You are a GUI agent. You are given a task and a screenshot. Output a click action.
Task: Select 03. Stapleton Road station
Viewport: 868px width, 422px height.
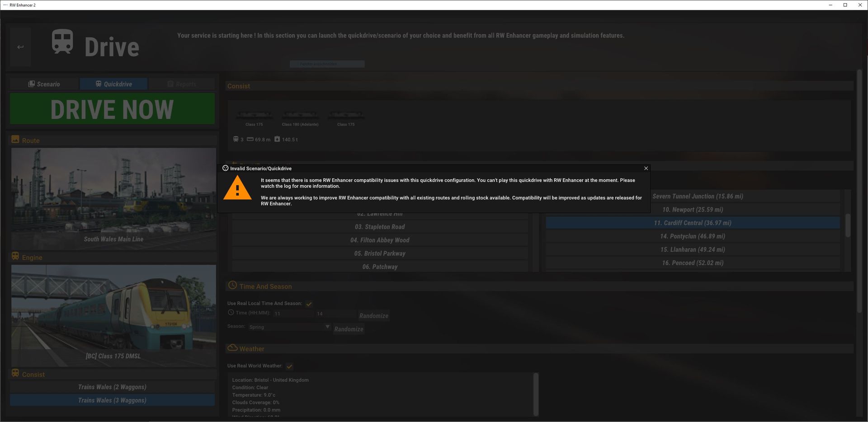pyautogui.click(x=380, y=227)
